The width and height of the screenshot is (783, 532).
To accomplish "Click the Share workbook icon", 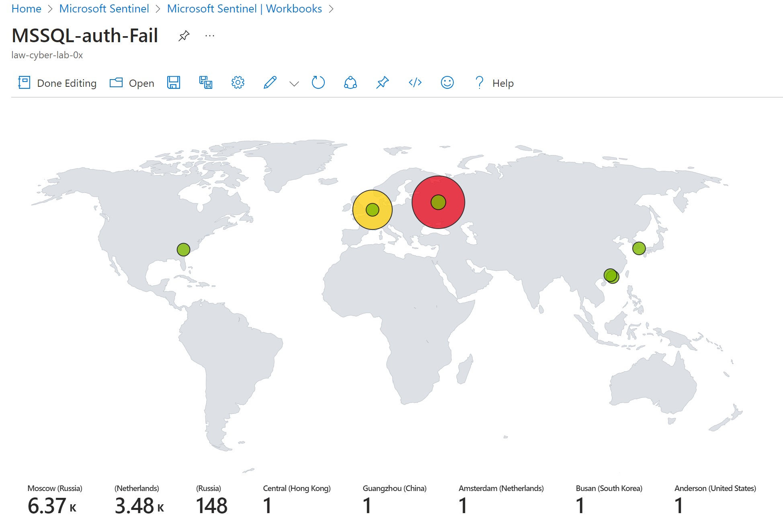I will (x=350, y=83).
